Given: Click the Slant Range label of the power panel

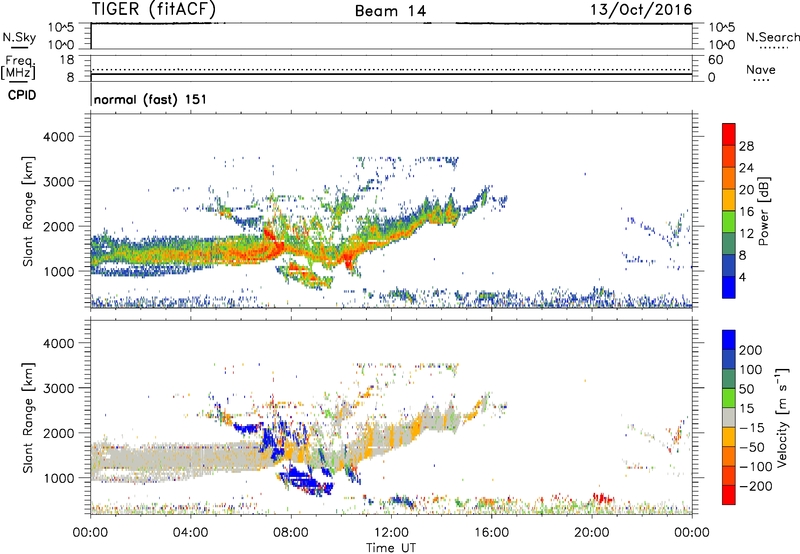Looking at the screenshot, I should coord(28,211).
